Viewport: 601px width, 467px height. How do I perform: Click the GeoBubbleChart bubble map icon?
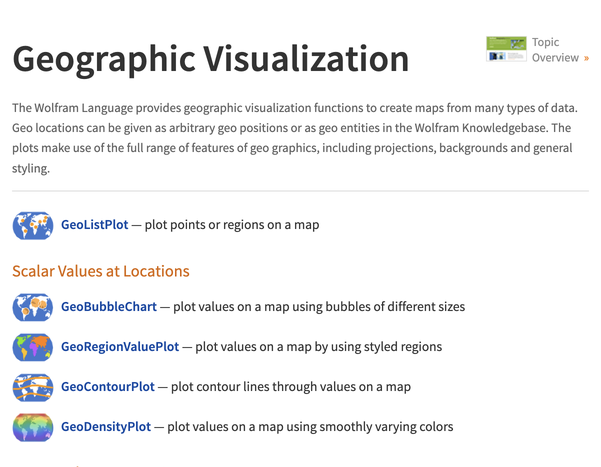tap(33, 307)
